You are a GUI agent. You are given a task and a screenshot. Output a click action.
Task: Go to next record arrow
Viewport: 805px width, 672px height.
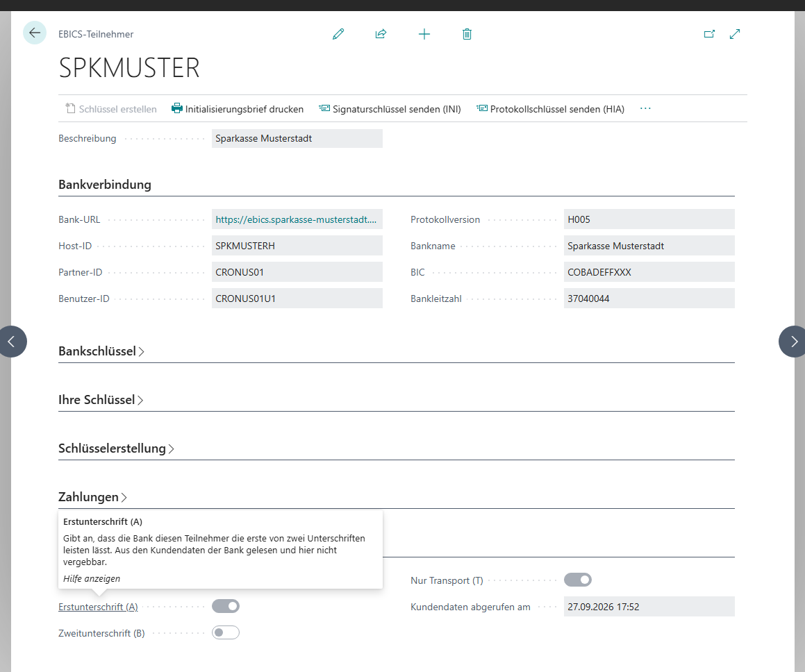coord(793,342)
